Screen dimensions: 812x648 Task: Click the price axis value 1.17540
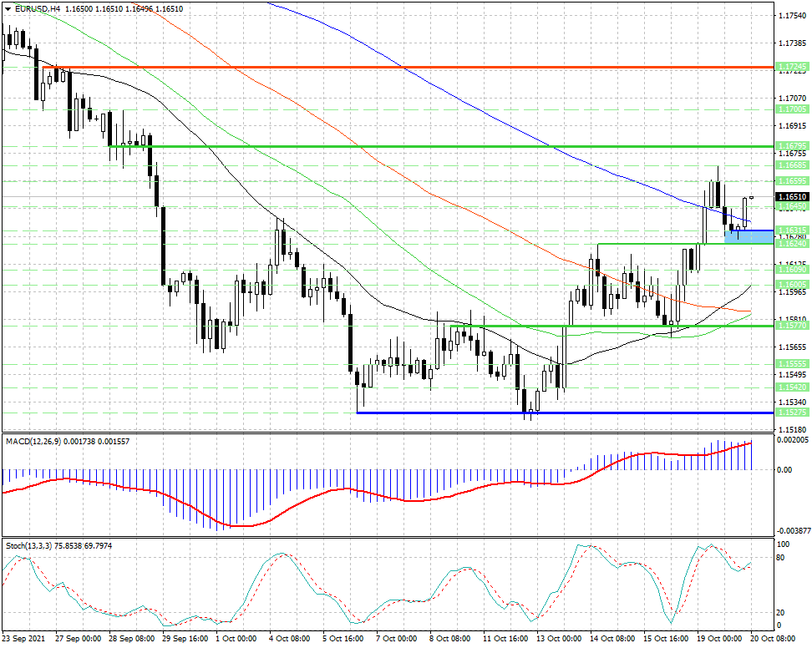click(x=793, y=16)
